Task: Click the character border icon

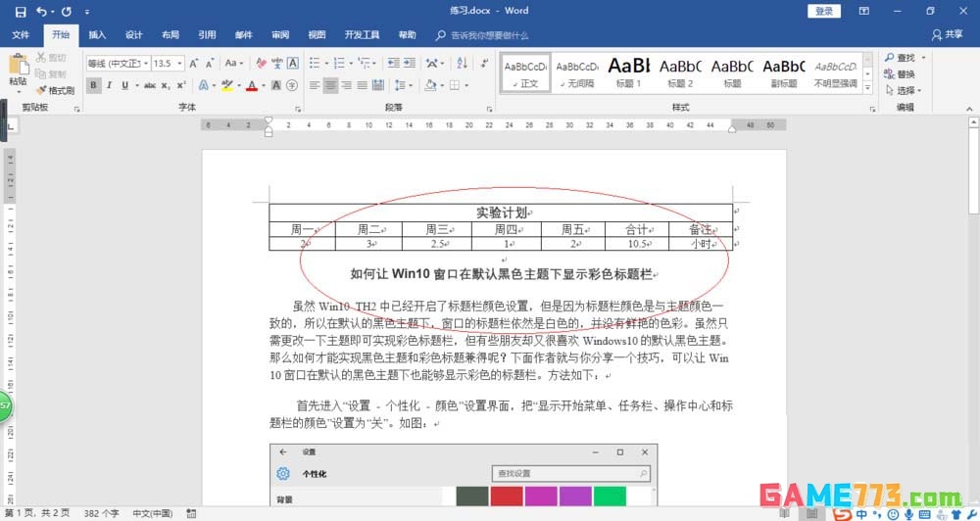Action: 292,63
